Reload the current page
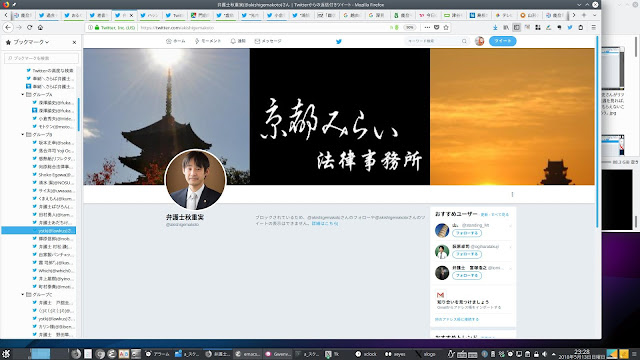 [29, 27]
